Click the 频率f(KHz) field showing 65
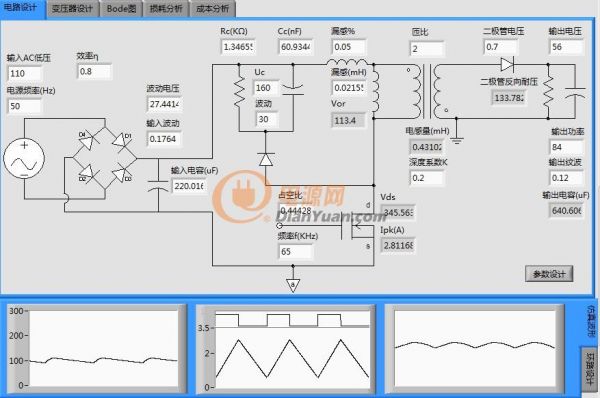The width and height of the screenshot is (600, 398). click(295, 251)
